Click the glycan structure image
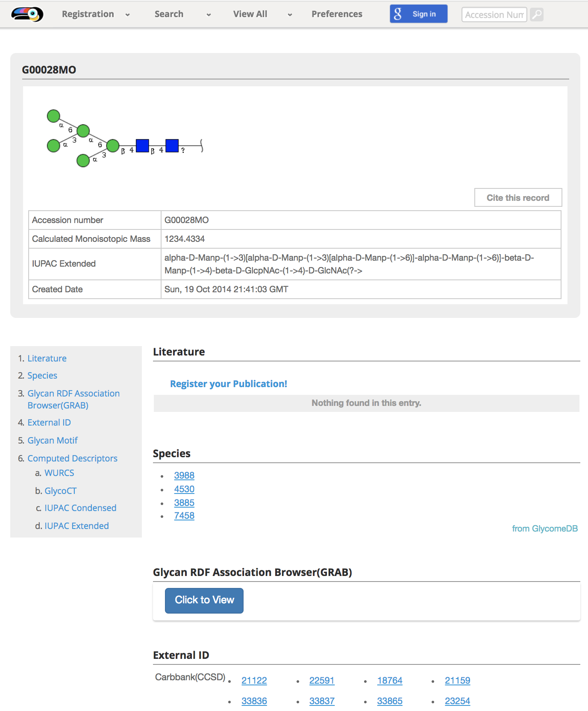 point(125,138)
